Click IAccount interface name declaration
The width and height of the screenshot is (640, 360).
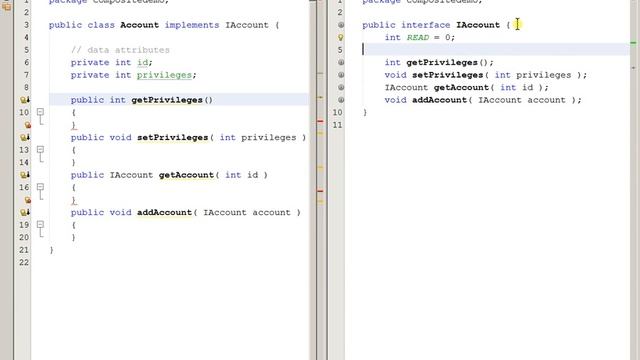(x=478, y=25)
